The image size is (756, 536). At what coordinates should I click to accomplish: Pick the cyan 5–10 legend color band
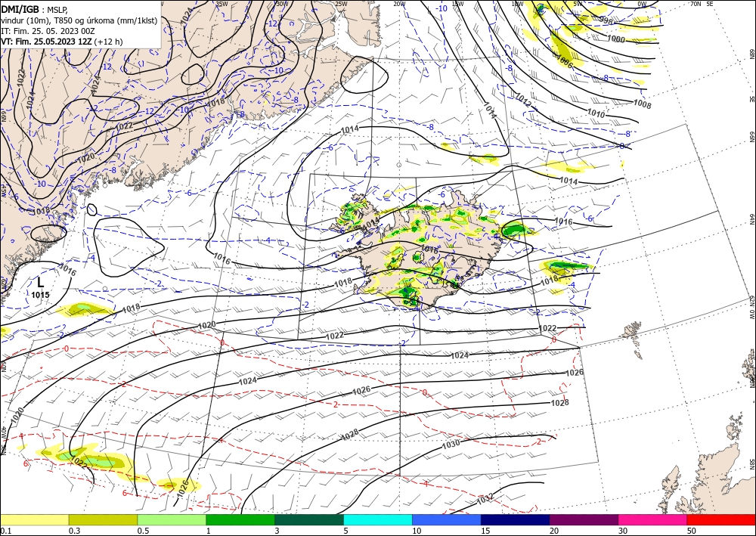pyautogui.click(x=378, y=519)
